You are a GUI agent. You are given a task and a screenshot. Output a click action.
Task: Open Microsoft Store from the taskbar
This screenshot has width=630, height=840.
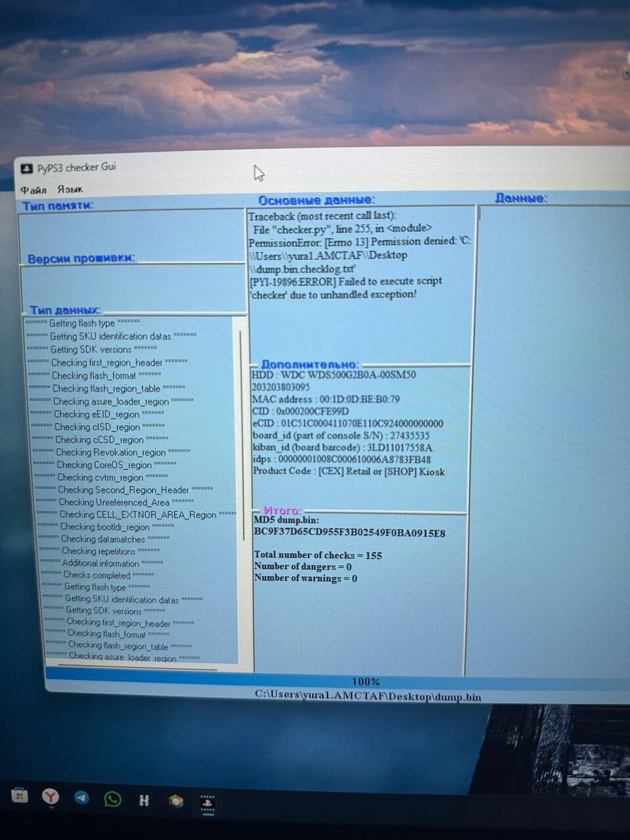coord(20,796)
